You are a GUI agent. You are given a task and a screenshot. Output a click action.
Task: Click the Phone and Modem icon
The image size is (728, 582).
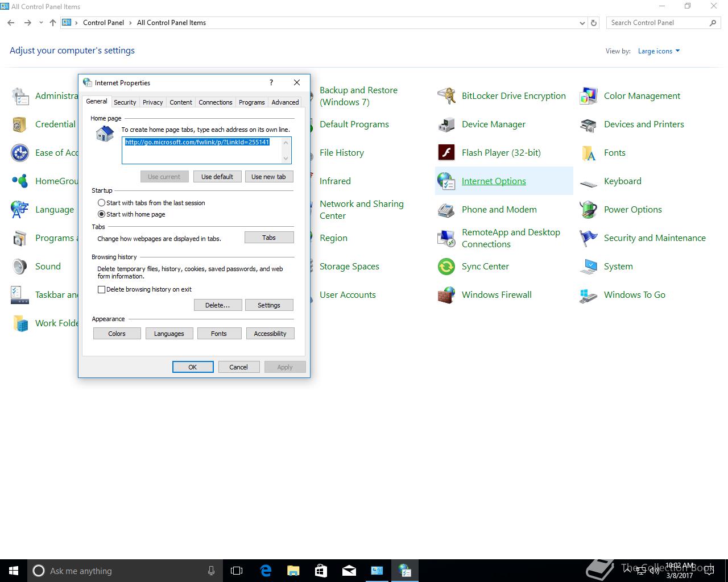click(x=446, y=210)
